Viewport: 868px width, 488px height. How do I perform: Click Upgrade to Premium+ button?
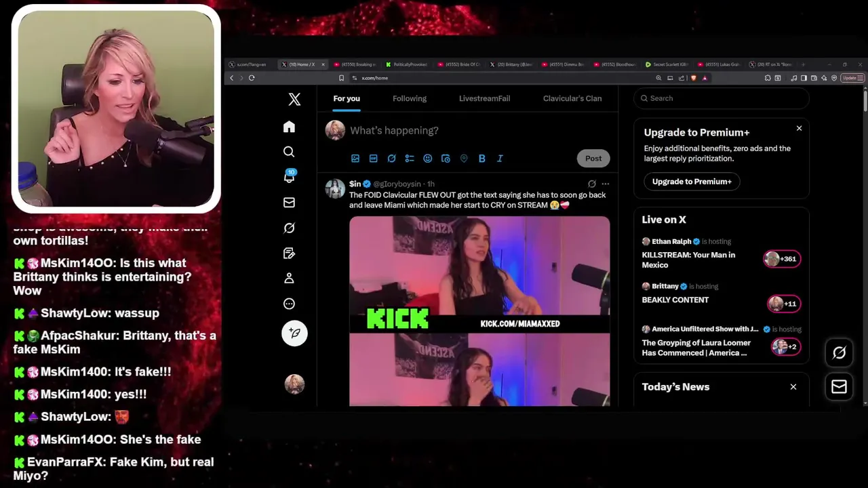(x=692, y=182)
